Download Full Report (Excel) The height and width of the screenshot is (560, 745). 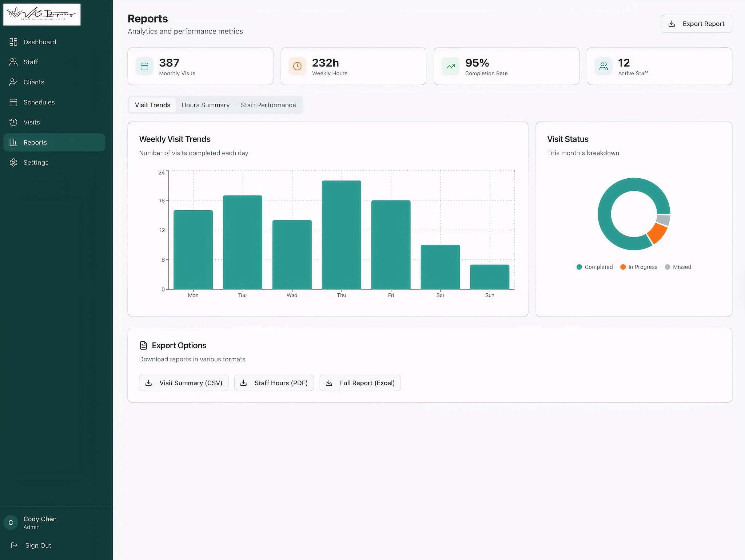point(360,383)
